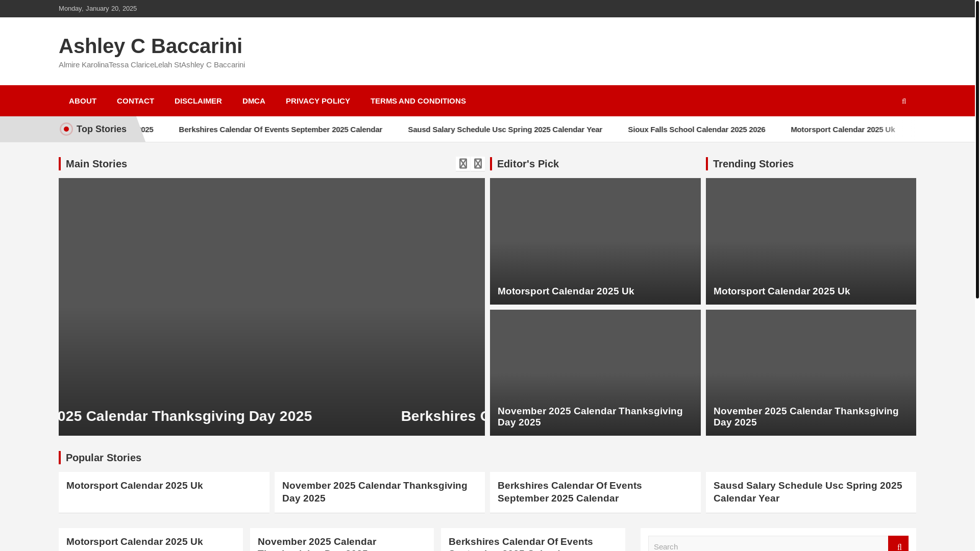980x551 pixels.
Task: Click the Editor's Pick top story thumbnail
Action: [x=595, y=241]
